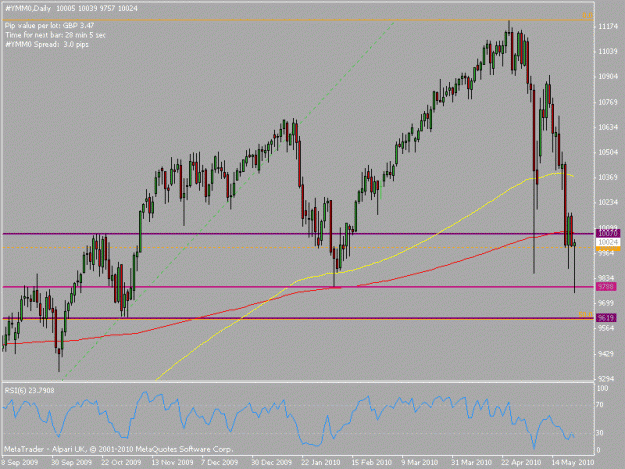
Task: Select the purple 9619 price level label
Action: [606, 318]
